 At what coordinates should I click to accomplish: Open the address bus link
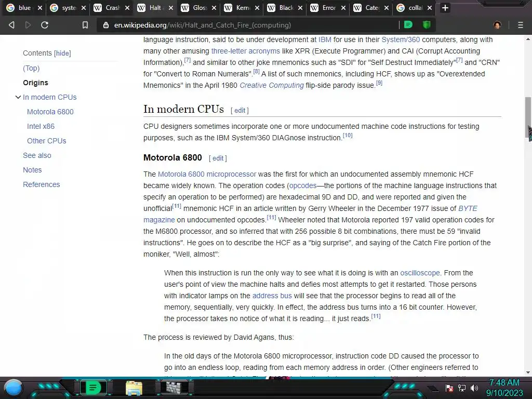[x=272, y=296]
